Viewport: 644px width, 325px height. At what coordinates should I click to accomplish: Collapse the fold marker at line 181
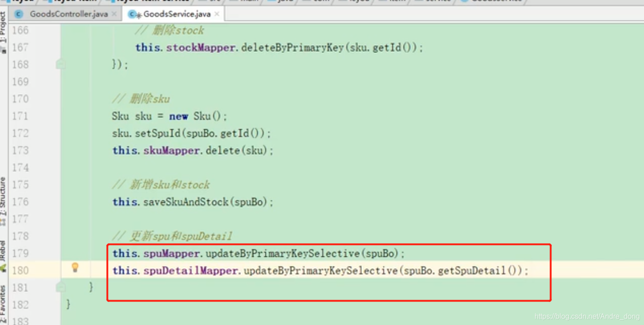[61, 287]
